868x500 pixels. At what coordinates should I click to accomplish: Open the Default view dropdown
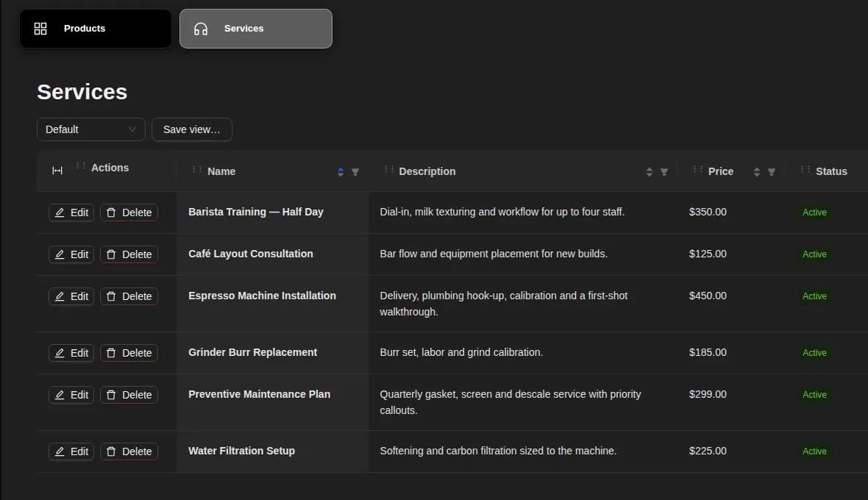point(90,129)
